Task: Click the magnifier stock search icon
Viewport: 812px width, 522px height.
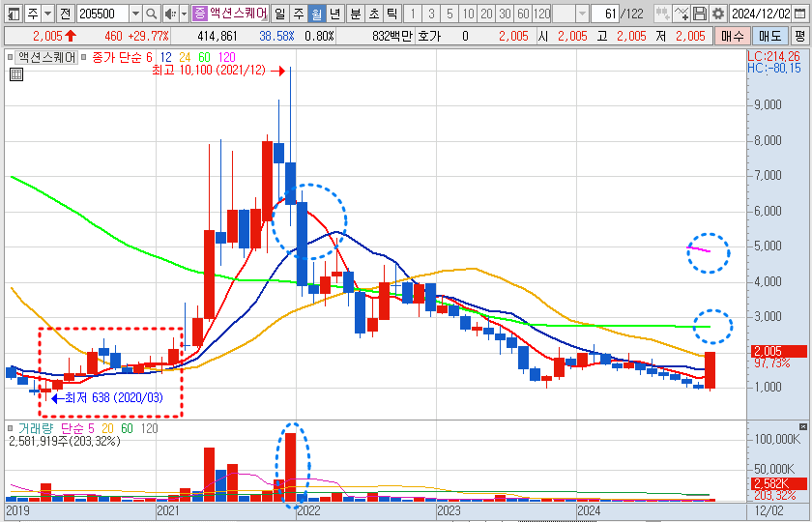Action: [151, 14]
